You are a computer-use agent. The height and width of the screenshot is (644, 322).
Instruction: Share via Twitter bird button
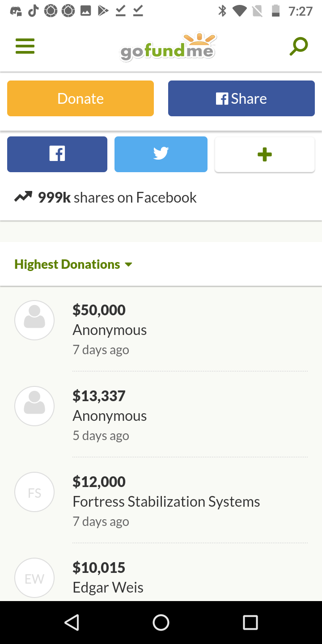click(x=161, y=154)
